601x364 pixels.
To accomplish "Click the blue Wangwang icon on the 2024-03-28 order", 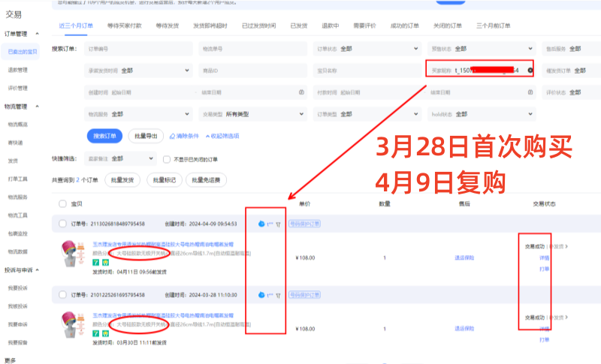I will tap(261, 295).
